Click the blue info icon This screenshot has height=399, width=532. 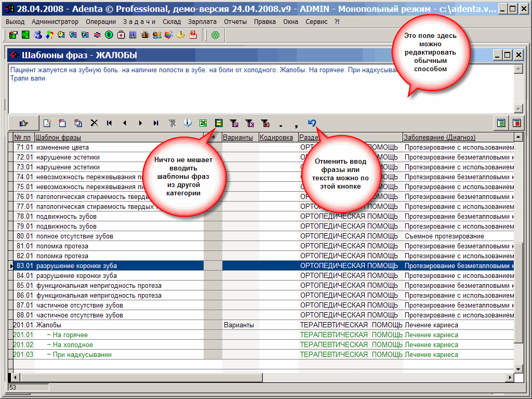(188, 123)
